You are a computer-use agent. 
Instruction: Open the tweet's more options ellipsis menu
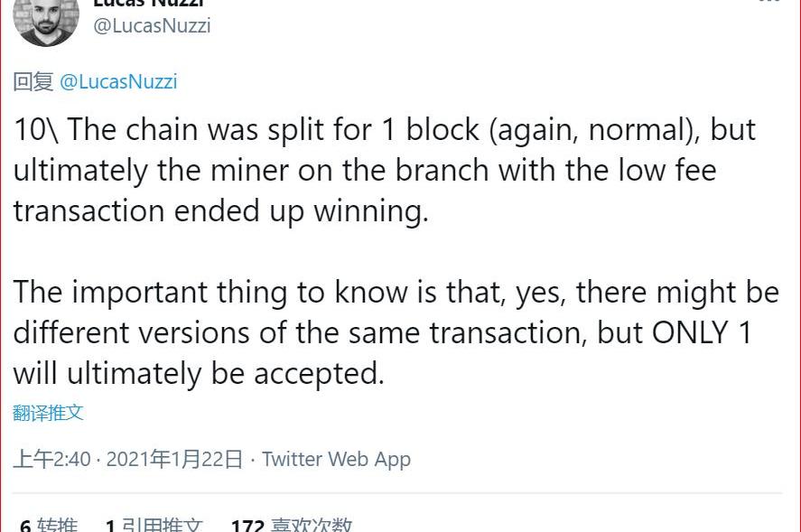tap(769, 2)
